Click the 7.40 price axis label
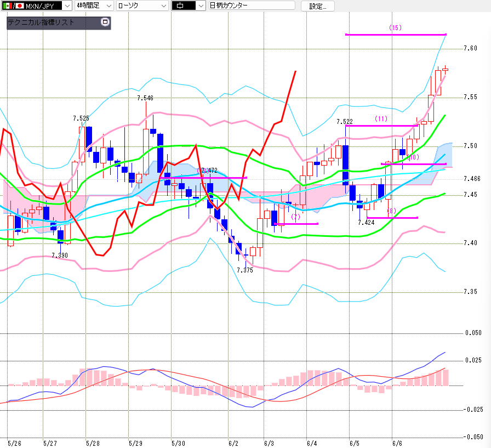491x448 pixels. click(x=470, y=243)
